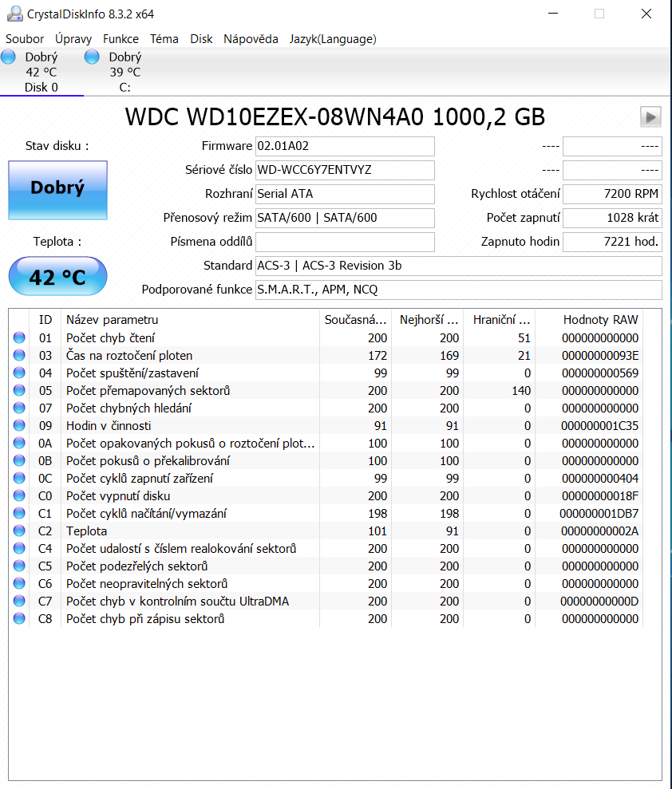
Task: Click the Standard ACS-3 field
Action: [459, 266]
